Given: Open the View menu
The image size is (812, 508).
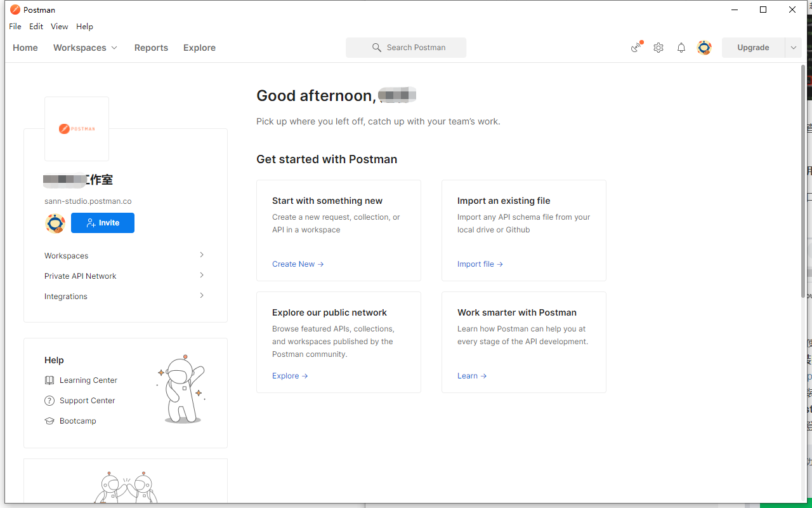Looking at the screenshot, I should click(60, 27).
